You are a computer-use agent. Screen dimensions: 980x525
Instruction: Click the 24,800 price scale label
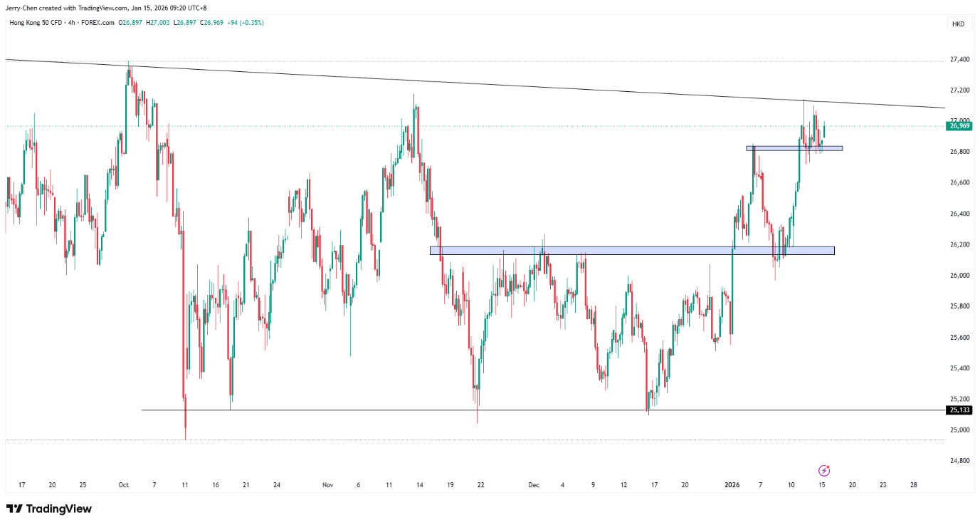(x=959, y=461)
